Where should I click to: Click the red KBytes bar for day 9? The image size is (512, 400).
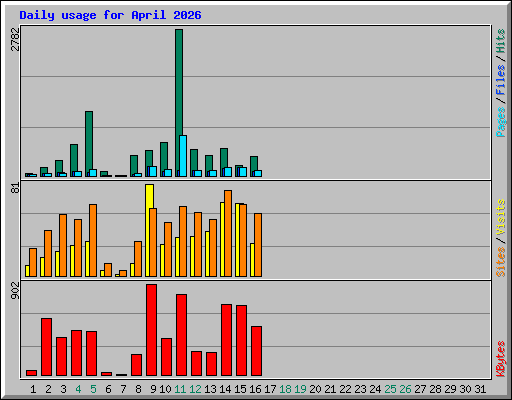(x=151, y=330)
